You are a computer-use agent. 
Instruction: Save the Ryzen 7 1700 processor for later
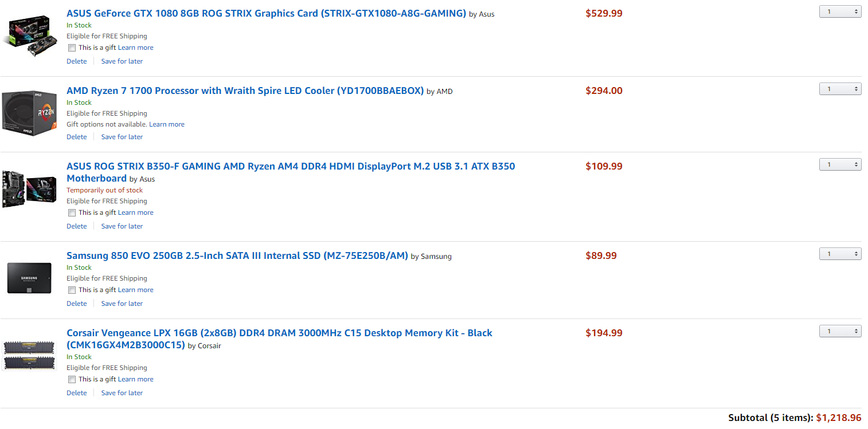[122, 137]
